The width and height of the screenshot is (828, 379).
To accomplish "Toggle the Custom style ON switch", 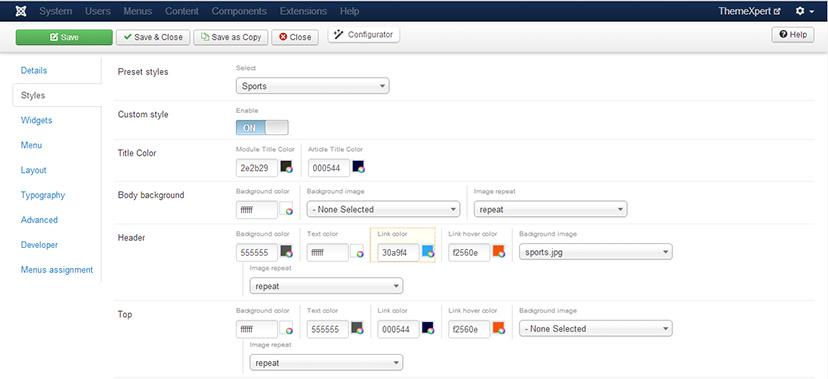I will 262,128.
